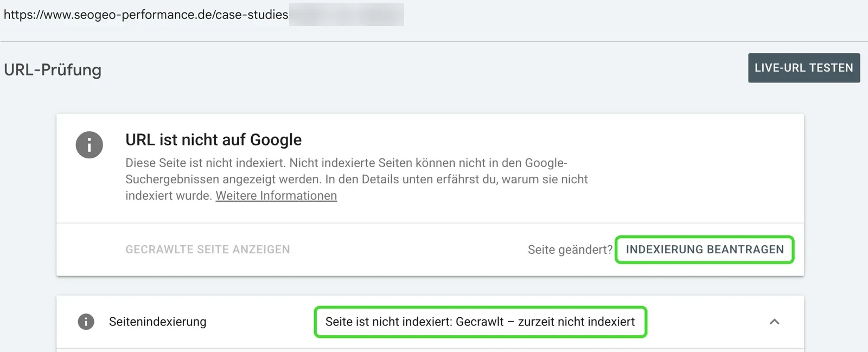Image resolution: width=868 pixels, height=352 pixels.
Task: Click the URL-Prüfung heading
Action: coord(53,70)
